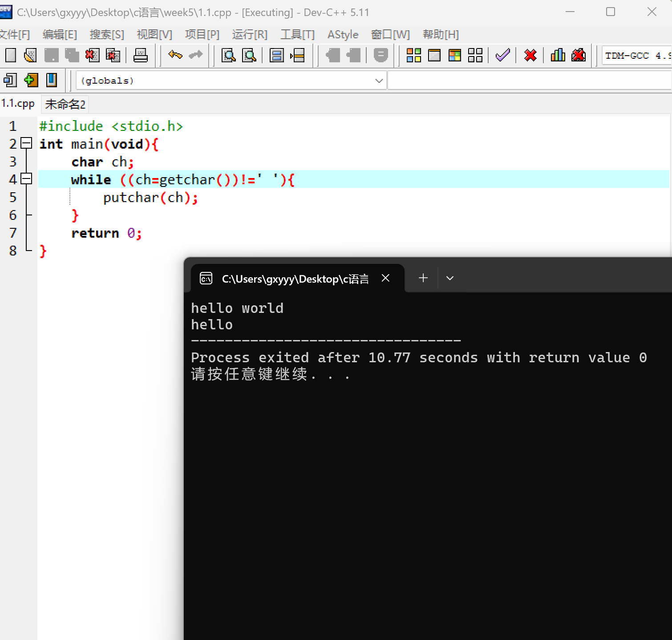Viewport: 672px width, 640px height.
Task: Open the 编辑[E] menu
Action: click(60, 34)
